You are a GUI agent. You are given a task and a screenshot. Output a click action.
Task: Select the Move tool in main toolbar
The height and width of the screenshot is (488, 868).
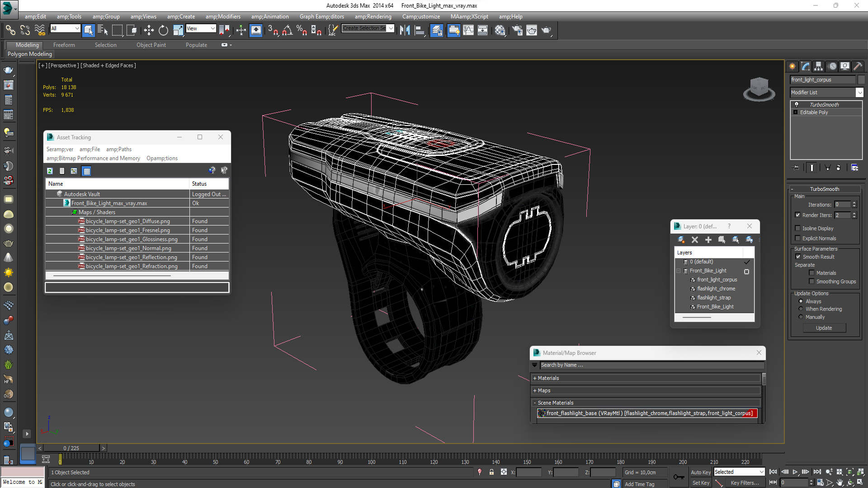point(149,30)
